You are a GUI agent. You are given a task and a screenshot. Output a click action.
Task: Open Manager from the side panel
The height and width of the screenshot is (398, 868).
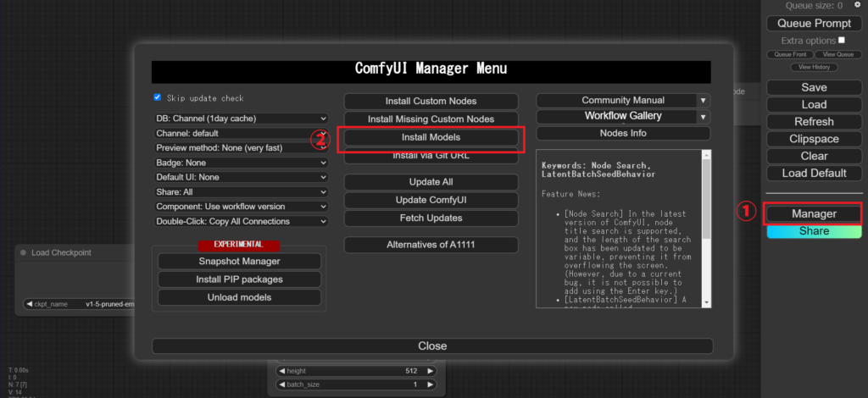click(813, 213)
